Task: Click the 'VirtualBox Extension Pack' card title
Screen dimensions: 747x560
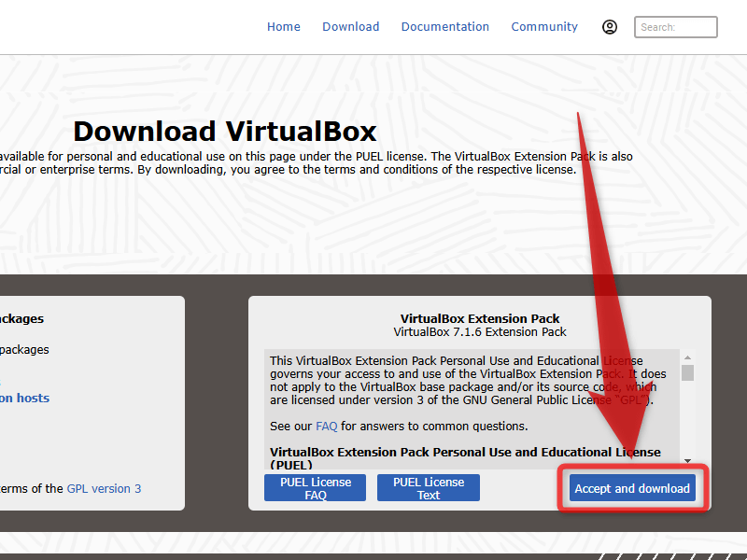Action: tap(480, 318)
